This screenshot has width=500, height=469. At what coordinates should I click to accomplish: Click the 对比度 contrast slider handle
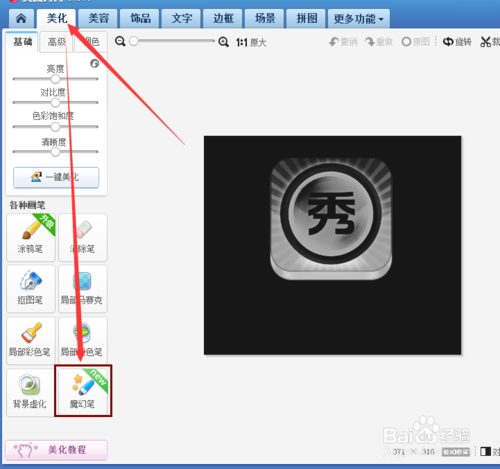(55, 103)
